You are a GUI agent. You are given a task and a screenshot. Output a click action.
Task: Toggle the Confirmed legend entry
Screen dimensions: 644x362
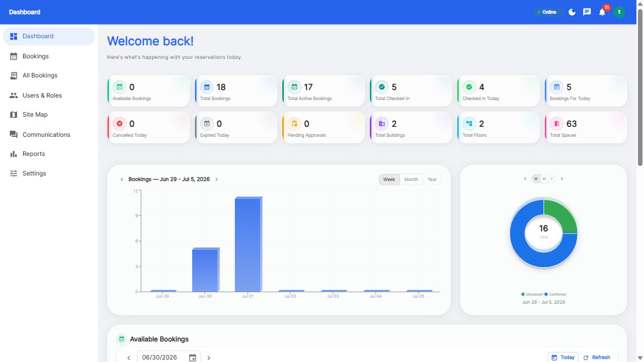555,294
